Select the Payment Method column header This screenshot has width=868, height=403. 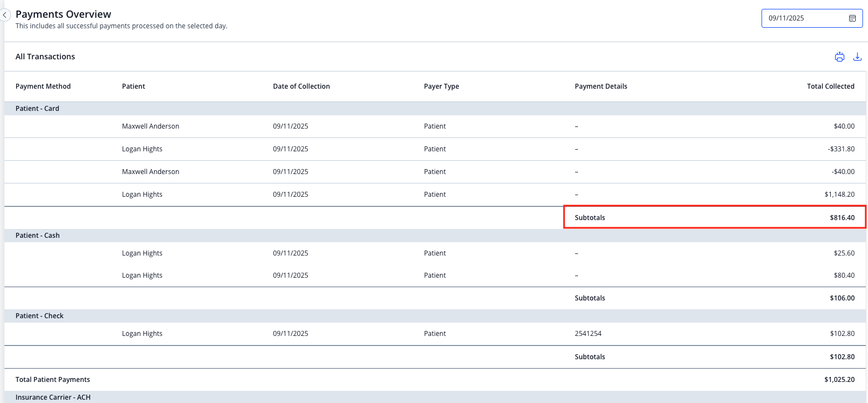click(x=43, y=86)
